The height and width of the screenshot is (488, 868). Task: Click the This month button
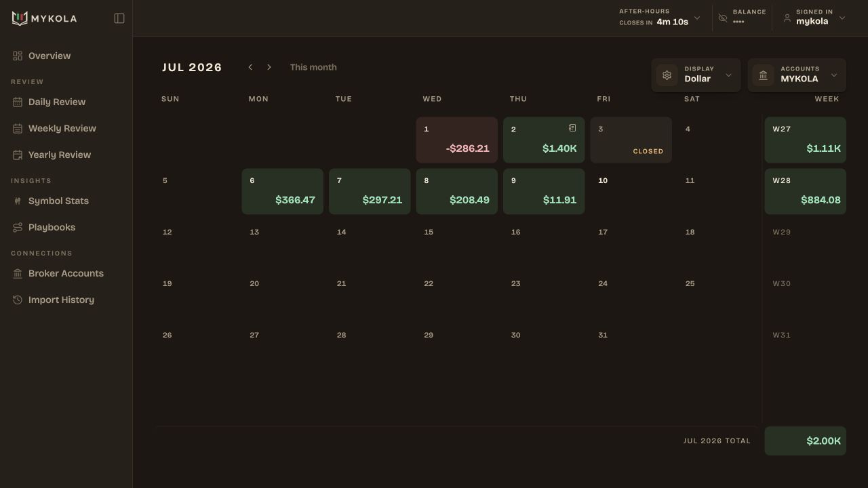pyautogui.click(x=313, y=67)
